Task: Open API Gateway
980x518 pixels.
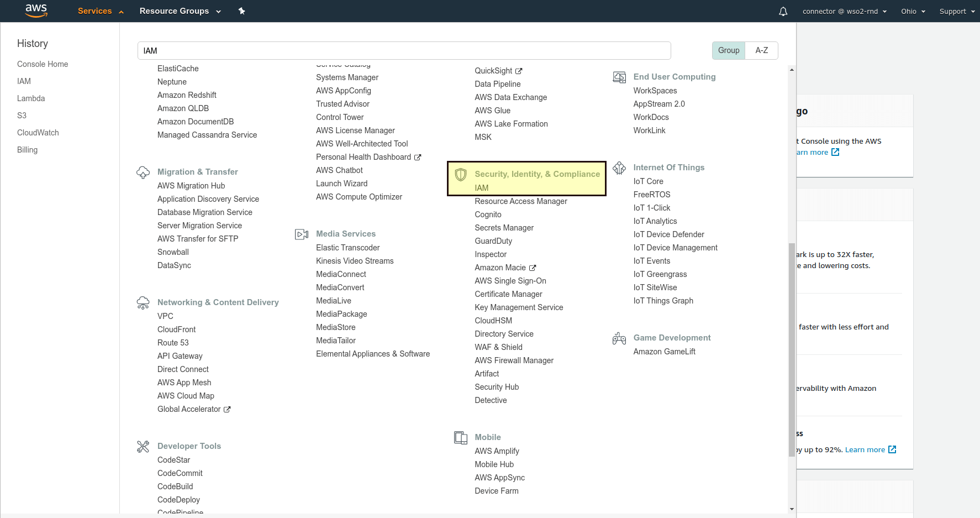Action: (180, 356)
